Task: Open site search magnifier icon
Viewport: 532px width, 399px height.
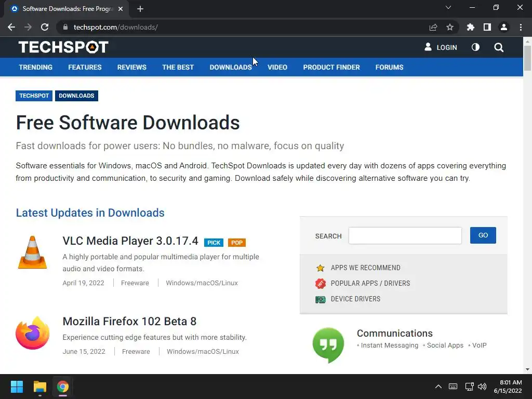Action: (499, 47)
